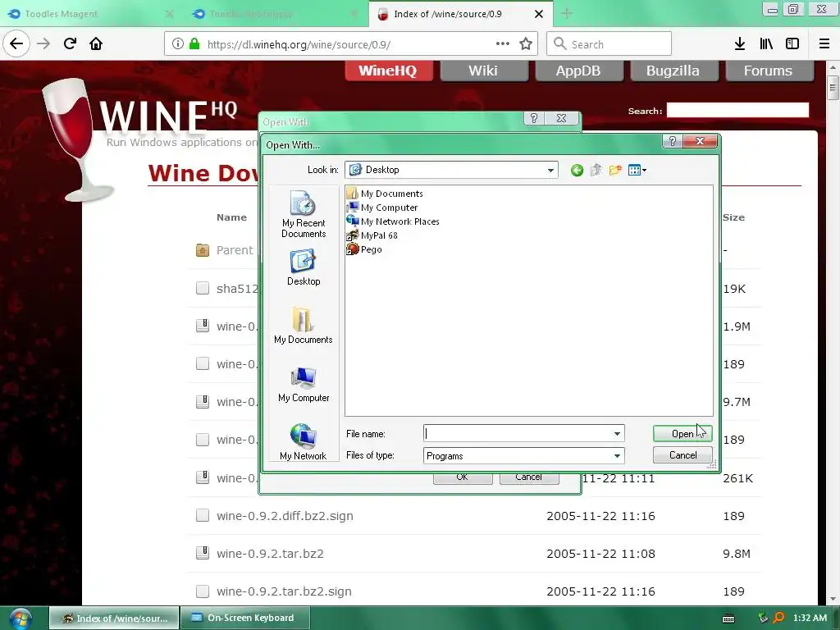840x630 pixels.
Task: Click the 1:32 AM taskbar clock
Action: [x=810, y=619]
